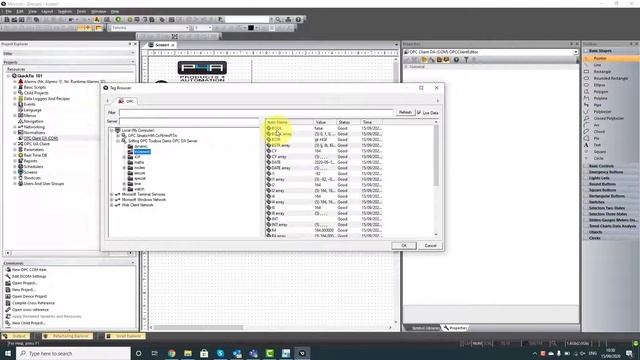Select the Closed Polybezier tool

[x=609, y=118]
